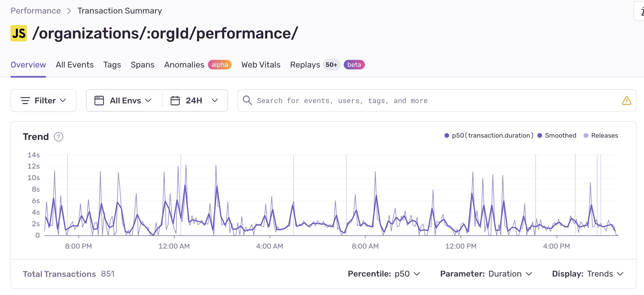The width and height of the screenshot is (644, 295).
Task: Click the partially visible top-right icon button
Action: coord(639,11)
